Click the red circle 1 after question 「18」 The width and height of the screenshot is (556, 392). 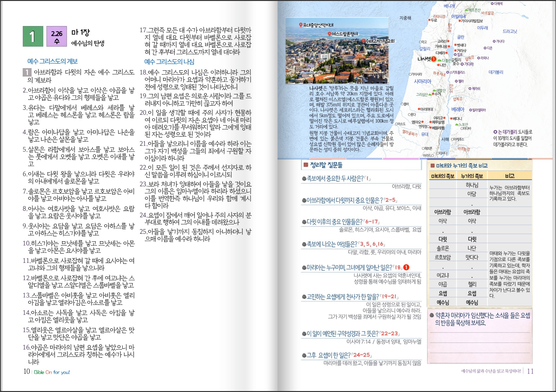406,267
